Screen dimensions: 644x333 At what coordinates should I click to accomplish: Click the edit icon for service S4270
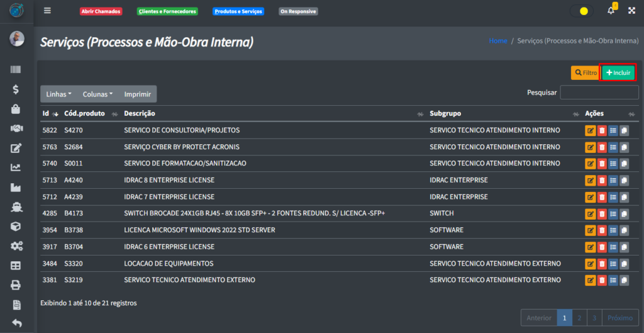pyautogui.click(x=590, y=130)
